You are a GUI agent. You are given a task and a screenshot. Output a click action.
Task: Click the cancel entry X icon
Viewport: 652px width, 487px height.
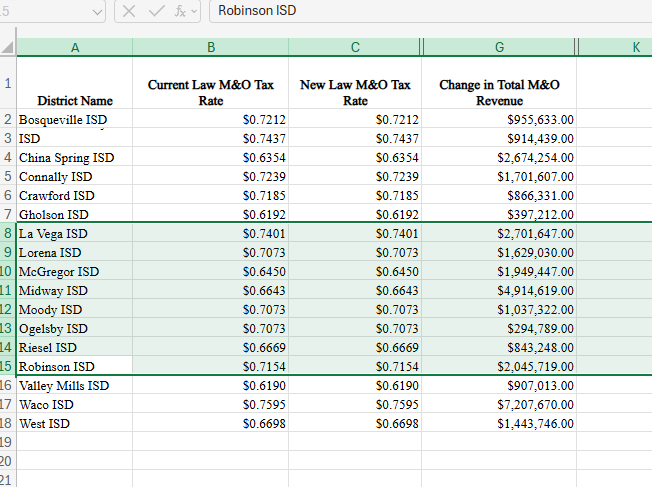tap(129, 11)
